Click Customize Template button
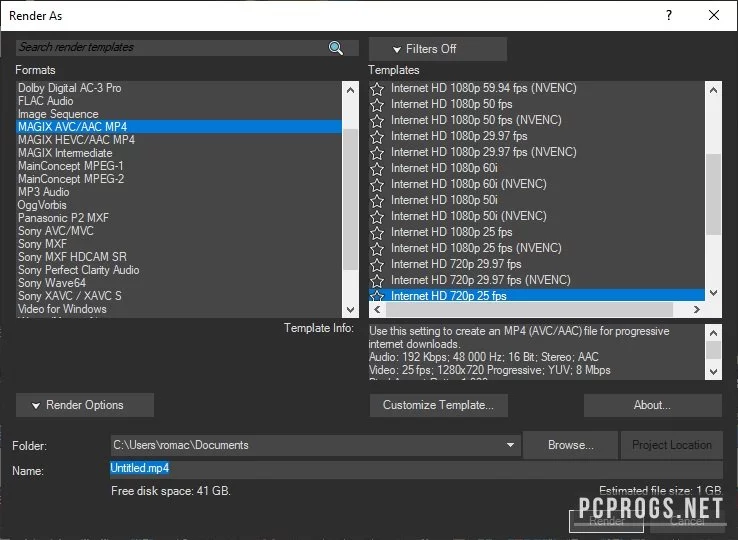 (x=439, y=405)
